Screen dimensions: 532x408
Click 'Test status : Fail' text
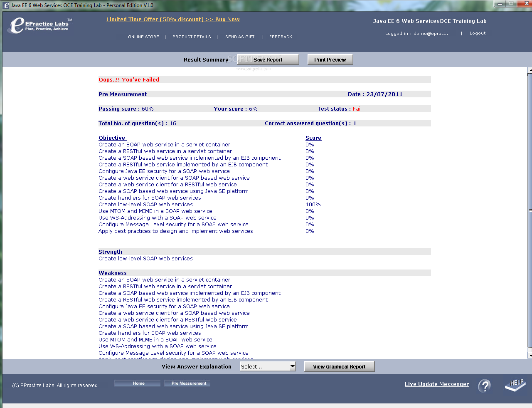click(x=340, y=109)
